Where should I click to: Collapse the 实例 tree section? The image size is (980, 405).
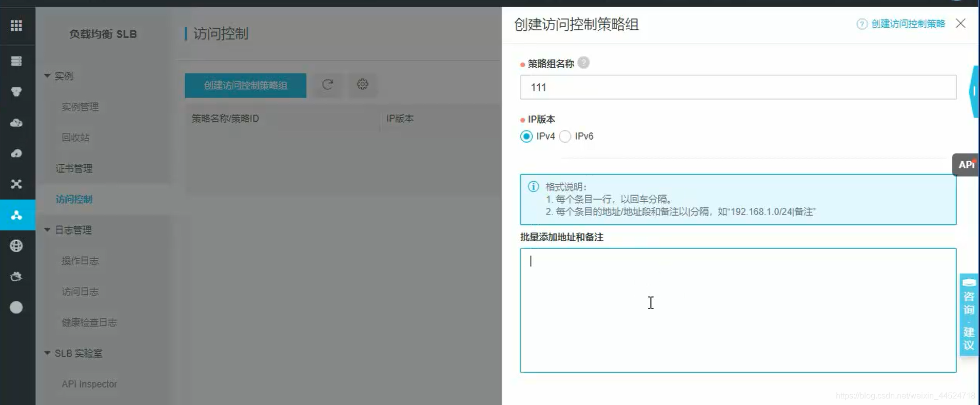point(47,76)
